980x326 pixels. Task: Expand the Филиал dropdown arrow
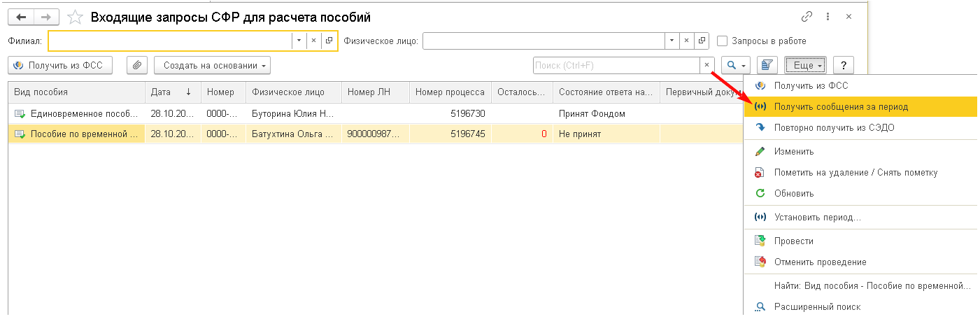pos(299,41)
